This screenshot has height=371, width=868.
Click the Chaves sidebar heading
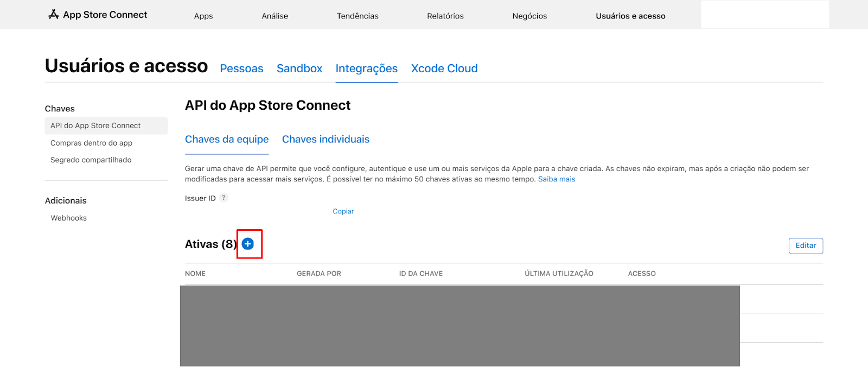point(60,109)
